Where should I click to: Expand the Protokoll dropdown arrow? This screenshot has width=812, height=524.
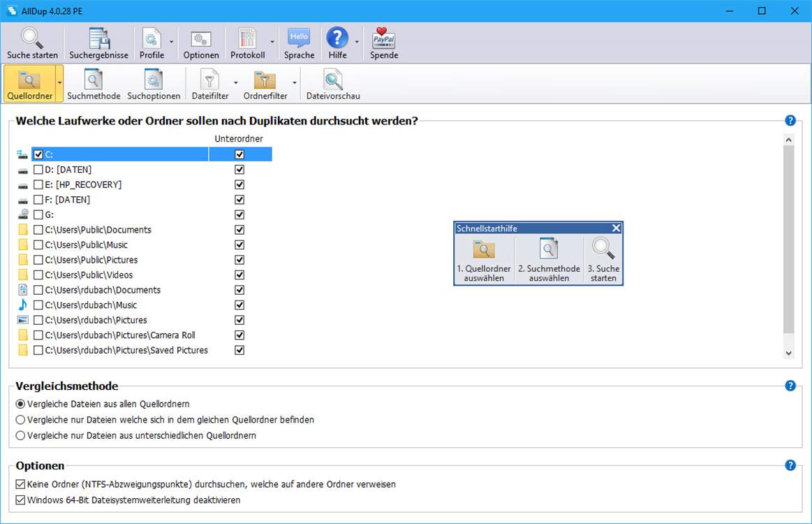pos(272,43)
